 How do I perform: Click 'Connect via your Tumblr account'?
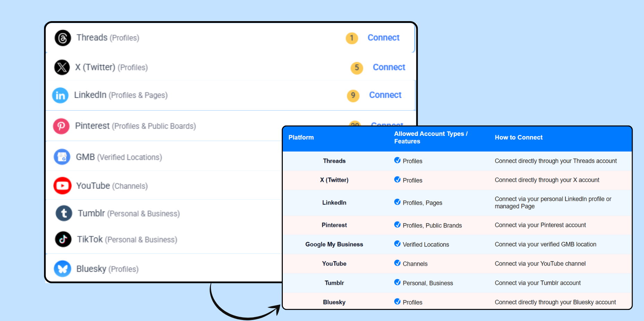[x=537, y=283]
